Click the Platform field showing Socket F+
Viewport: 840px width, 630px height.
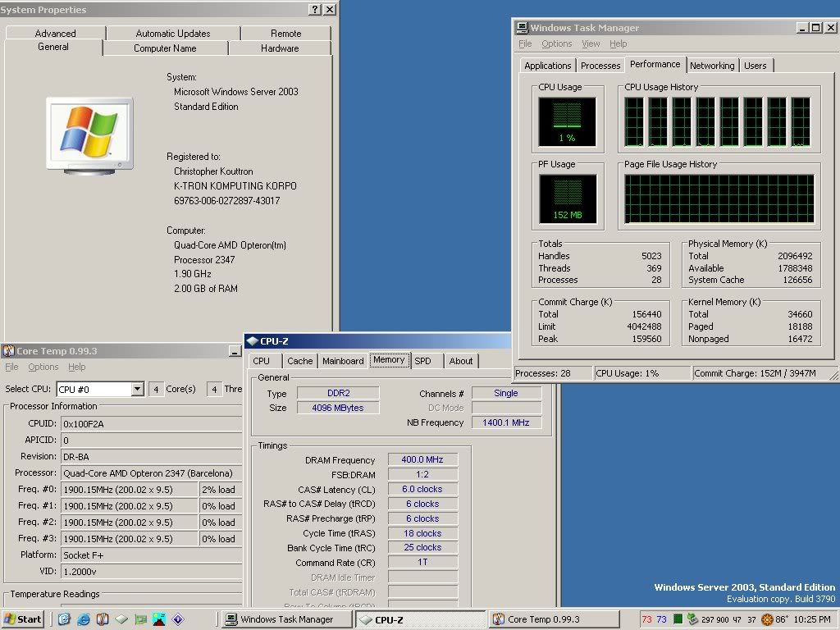point(152,555)
